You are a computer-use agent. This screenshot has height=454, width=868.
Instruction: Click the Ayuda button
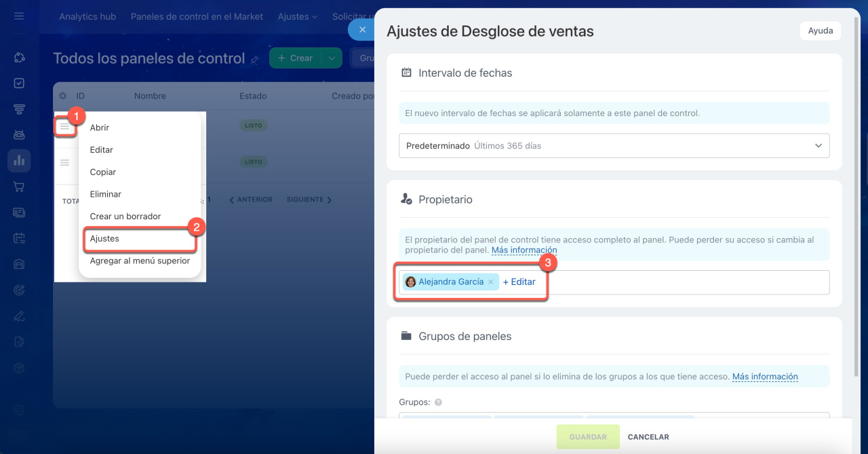pos(820,31)
